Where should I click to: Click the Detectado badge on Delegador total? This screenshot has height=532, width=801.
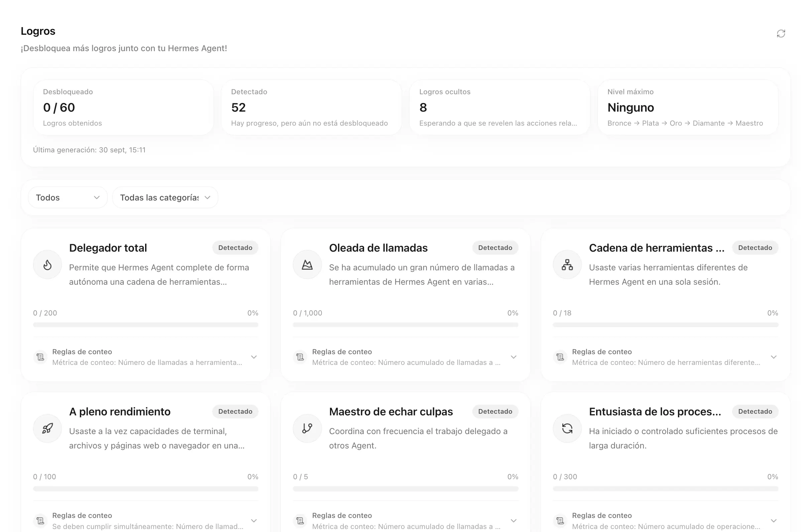point(235,248)
